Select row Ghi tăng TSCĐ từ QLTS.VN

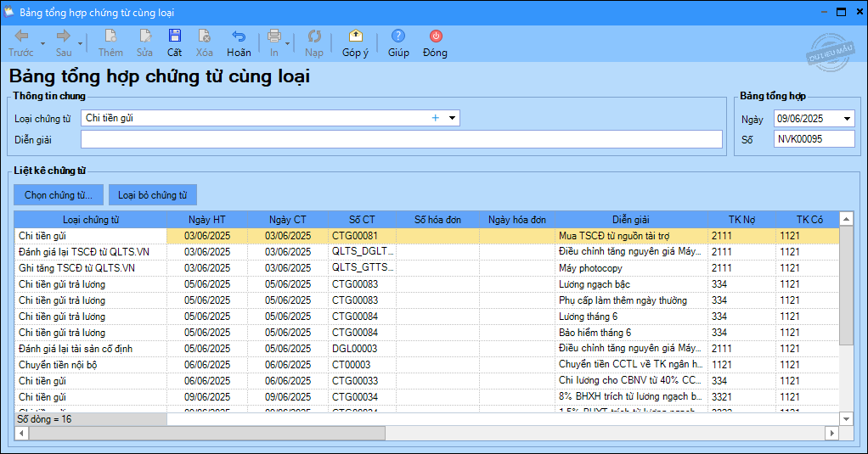(x=426, y=268)
